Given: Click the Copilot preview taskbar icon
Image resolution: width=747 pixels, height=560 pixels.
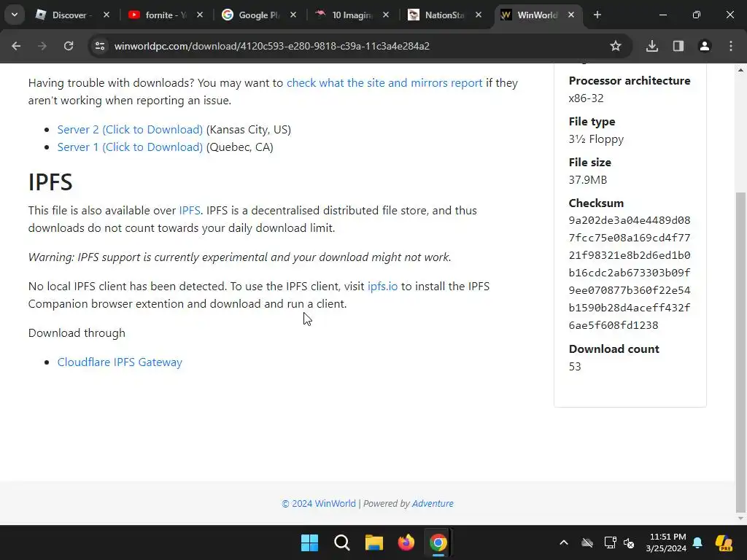Looking at the screenshot, I should pos(724,542).
